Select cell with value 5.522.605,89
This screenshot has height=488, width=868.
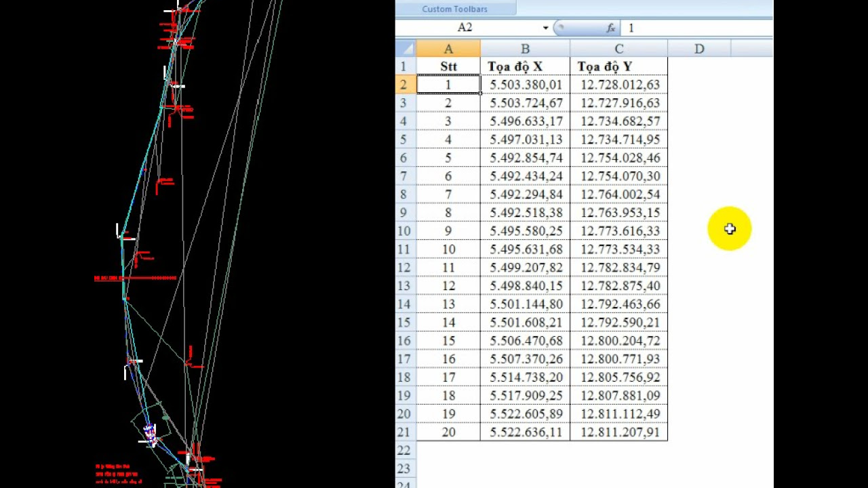coord(525,414)
